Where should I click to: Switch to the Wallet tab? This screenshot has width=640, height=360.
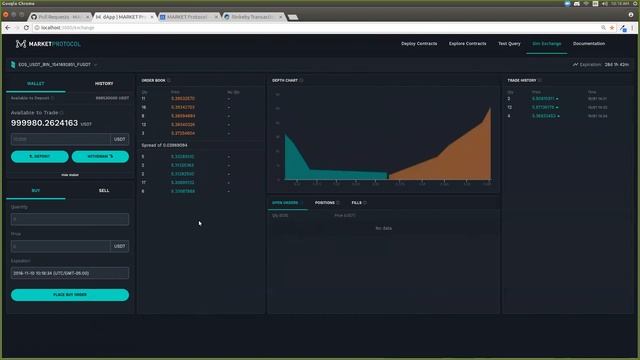pyautogui.click(x=36, y=84)
